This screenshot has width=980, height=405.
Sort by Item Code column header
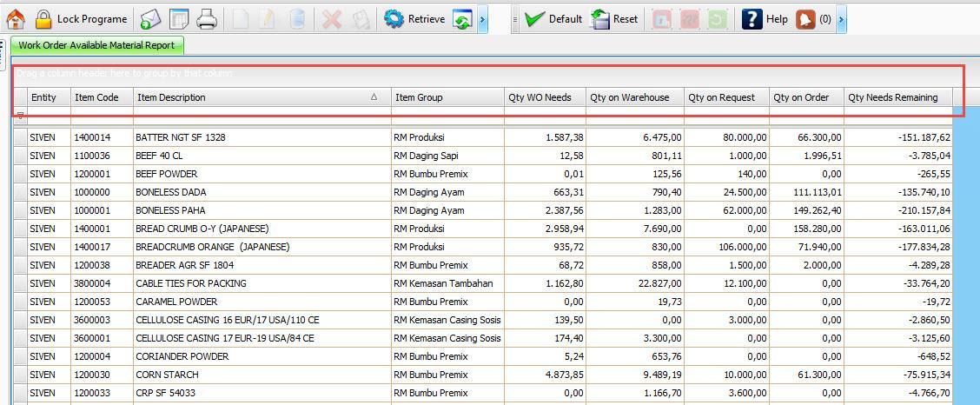click(102, 96)
